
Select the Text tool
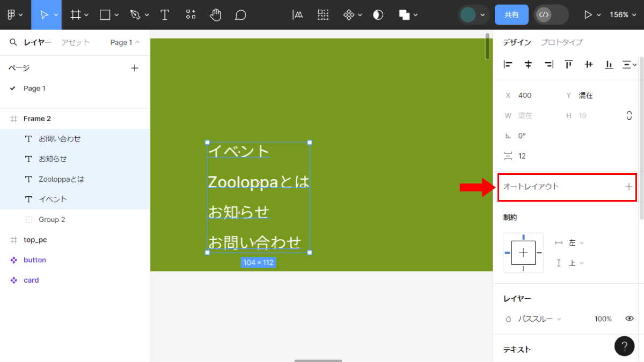(x=165, y=14)
